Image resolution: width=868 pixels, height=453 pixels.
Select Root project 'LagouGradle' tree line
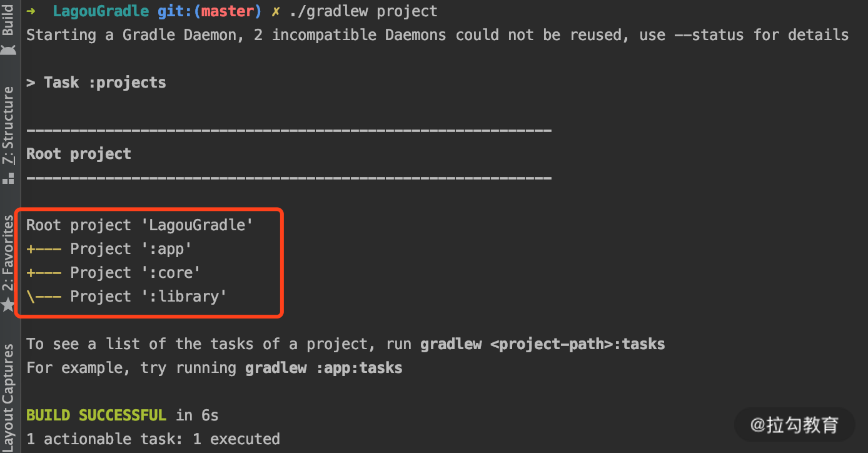139,225
